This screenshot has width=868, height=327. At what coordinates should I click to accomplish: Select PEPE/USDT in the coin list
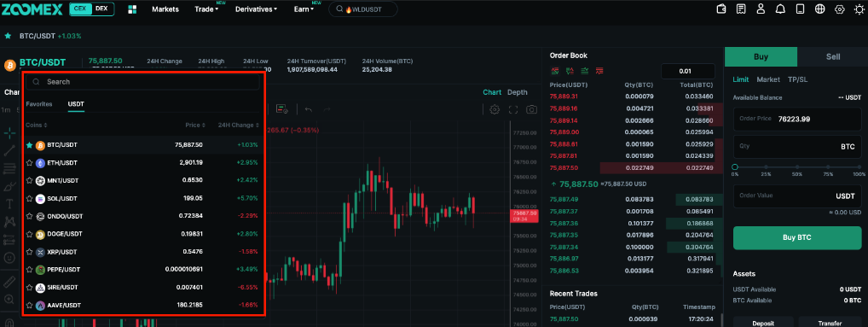143,269
